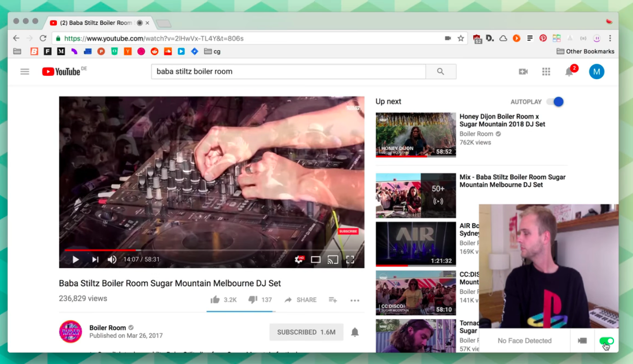Click the browser address bar URL
Image resolution: width=633 pixels, height=364 pixels.
[x=154, y=38]
